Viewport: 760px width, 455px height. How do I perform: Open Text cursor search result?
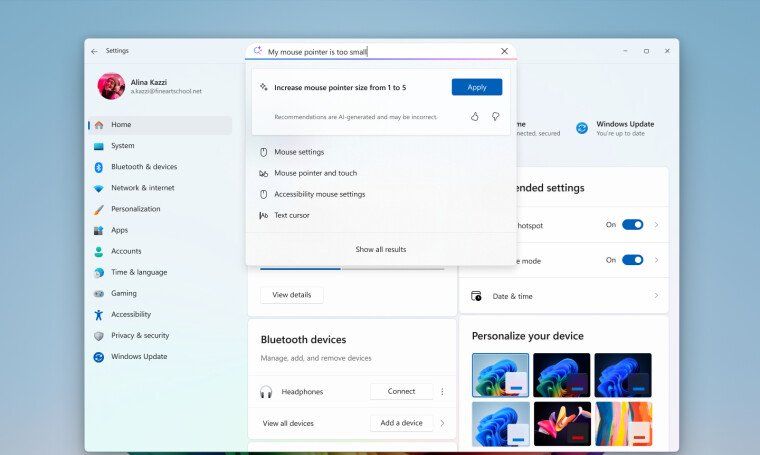380,215
